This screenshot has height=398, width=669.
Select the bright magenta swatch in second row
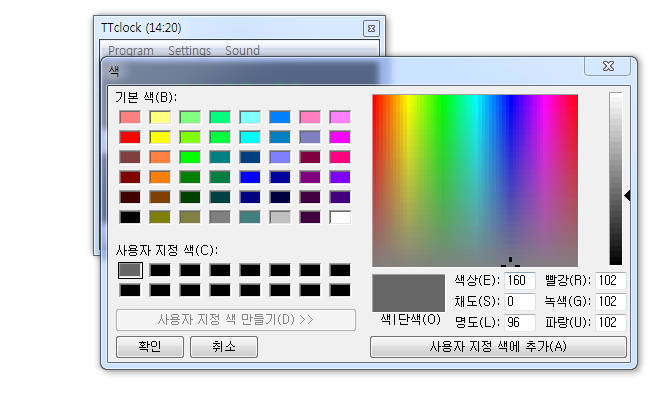[x=340, y=137]
